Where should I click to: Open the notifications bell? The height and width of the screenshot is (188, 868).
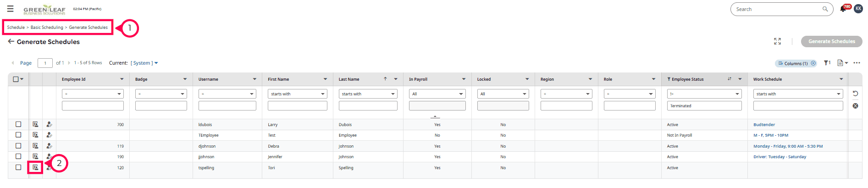click(x=843, y=9)
